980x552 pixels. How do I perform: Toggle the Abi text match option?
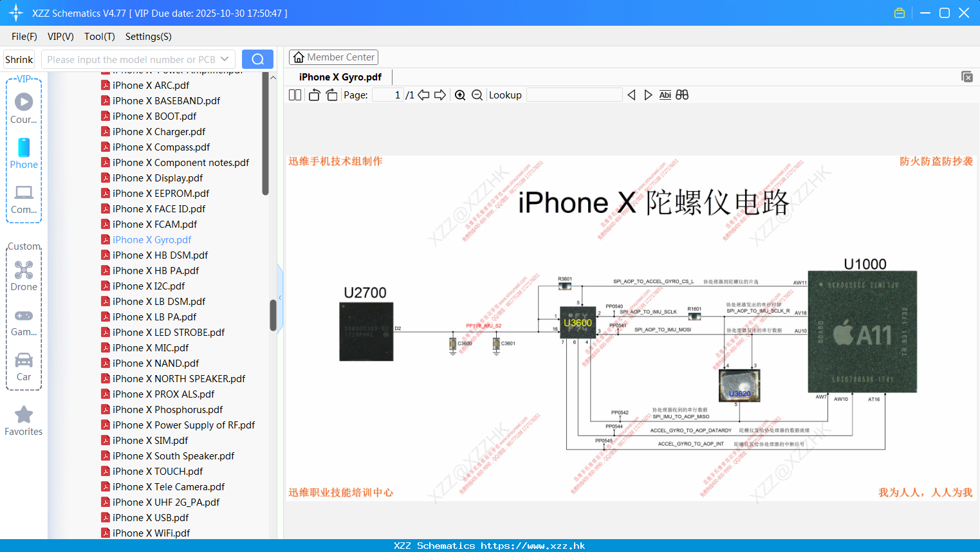pyautogui.click(x=665, y=95)
